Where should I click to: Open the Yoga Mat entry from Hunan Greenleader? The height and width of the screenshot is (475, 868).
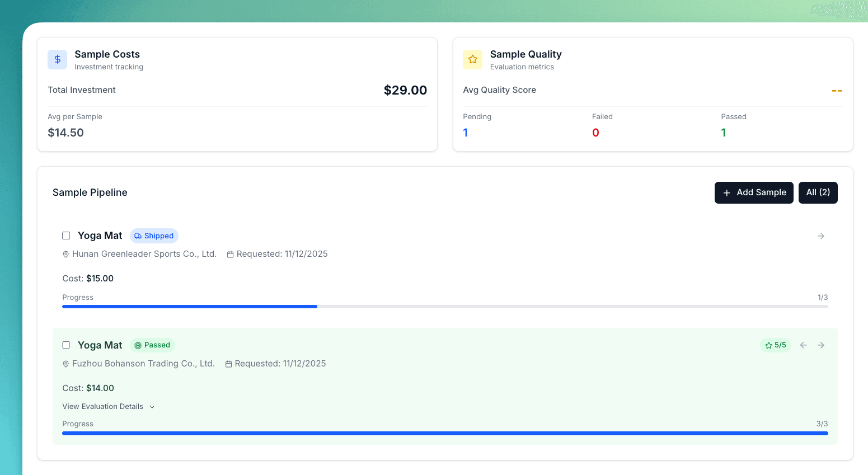pos(100,236)
